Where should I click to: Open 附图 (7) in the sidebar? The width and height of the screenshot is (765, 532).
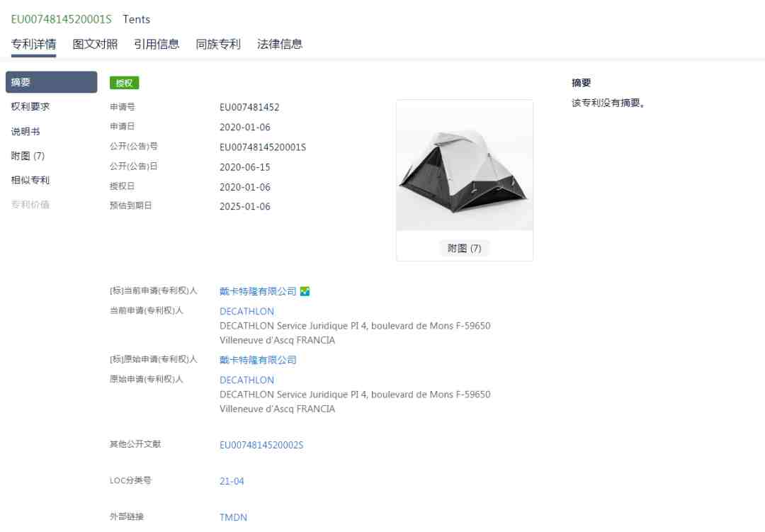(x=28, y=156)
